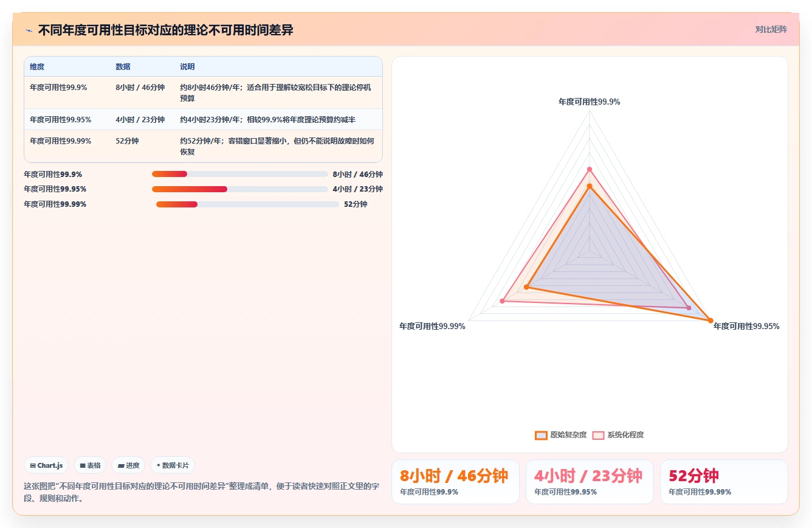Click the radar axis label 年度可用性99.9%
The height and width of the screenshot is (528, 812).
click(590, 102)
